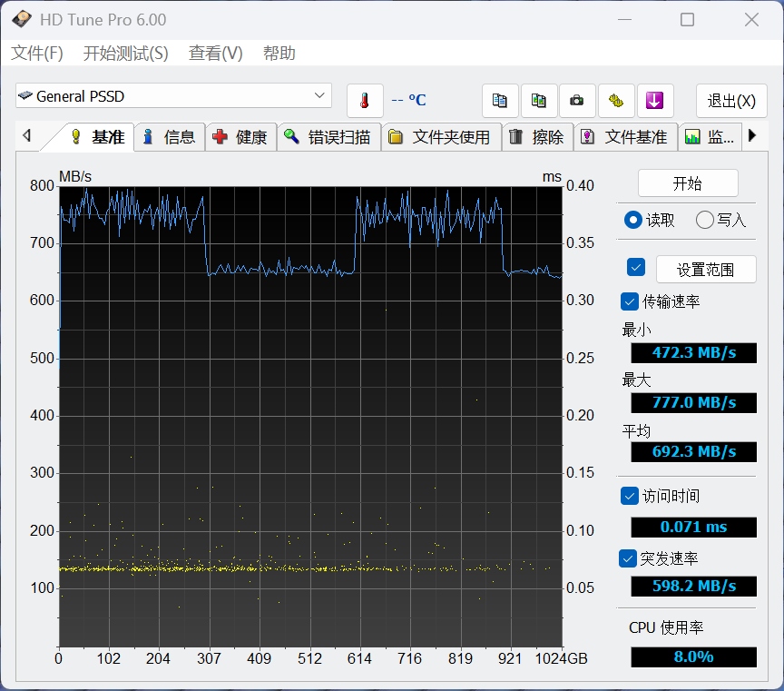Viewport: 784px width, 691px height.
Task: Click the burst rate 598.2 MB/s
Action: 693,586
